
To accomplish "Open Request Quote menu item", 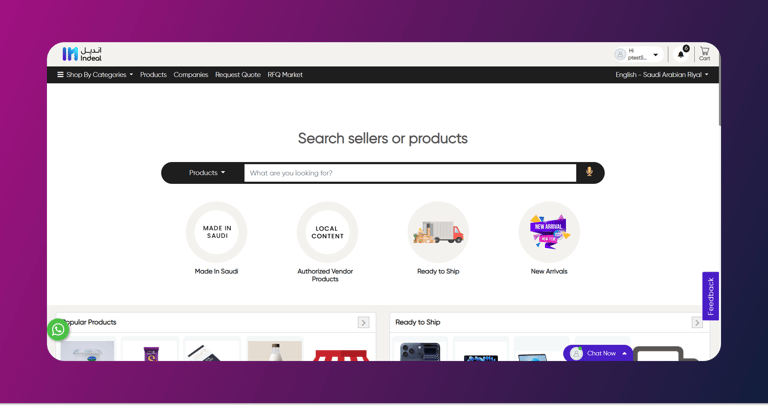I will tap(238, 75).
